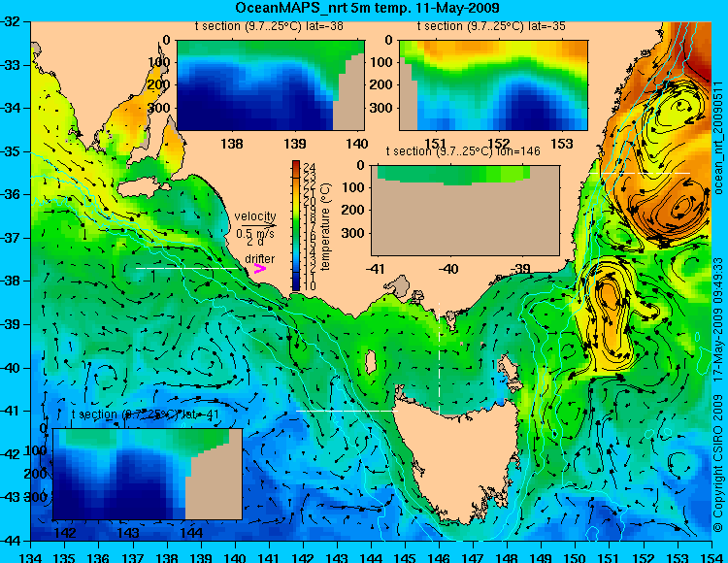Screen dimensions: 728x563
Task: Click the 'velocity' legend label
Action: point(255,216)
